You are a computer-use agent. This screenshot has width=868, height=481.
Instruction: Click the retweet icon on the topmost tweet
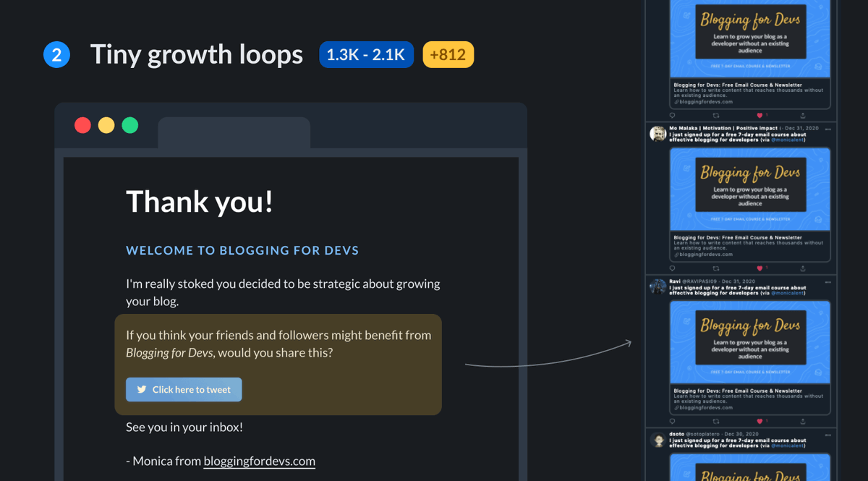716,116
